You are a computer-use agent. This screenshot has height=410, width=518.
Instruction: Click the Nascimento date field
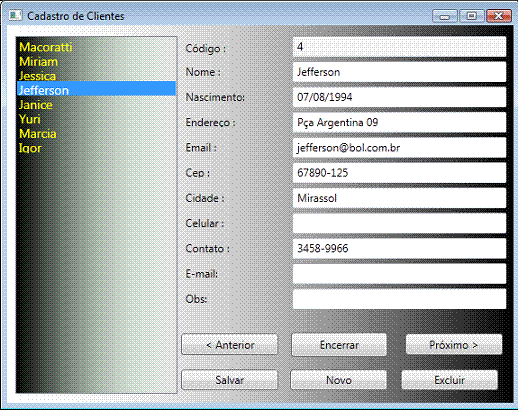click(399, 97)
